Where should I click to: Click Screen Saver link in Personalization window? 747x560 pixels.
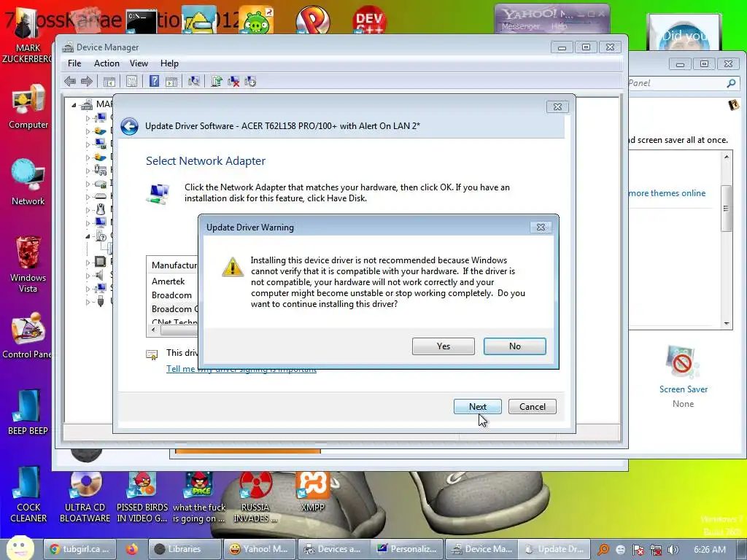click(683, 389)
